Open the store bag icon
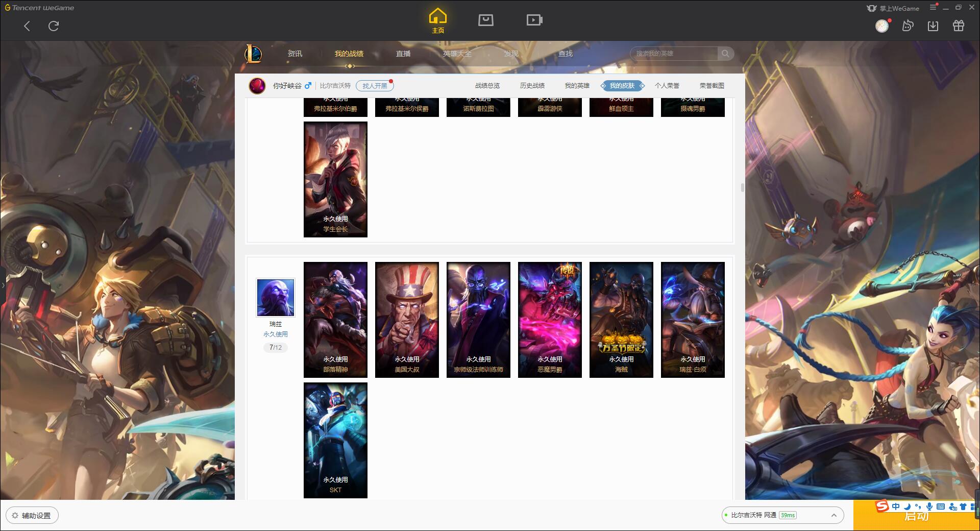 point(485,20)
